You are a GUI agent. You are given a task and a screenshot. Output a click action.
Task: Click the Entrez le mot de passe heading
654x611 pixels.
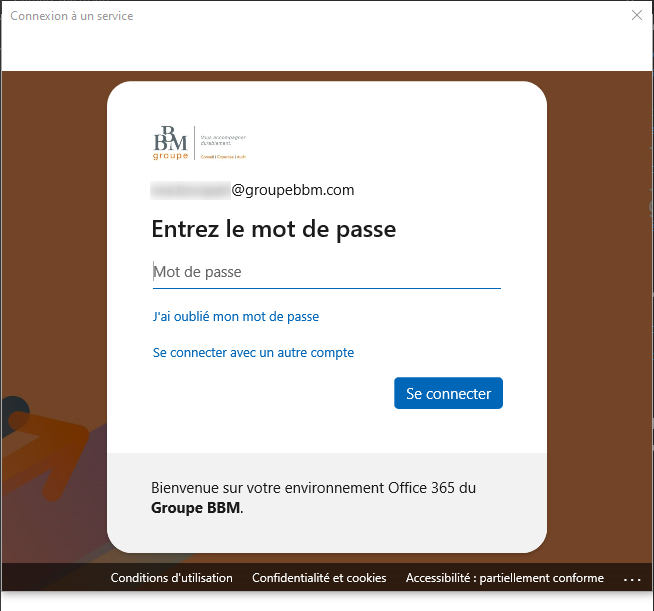[x=273, y=229]
